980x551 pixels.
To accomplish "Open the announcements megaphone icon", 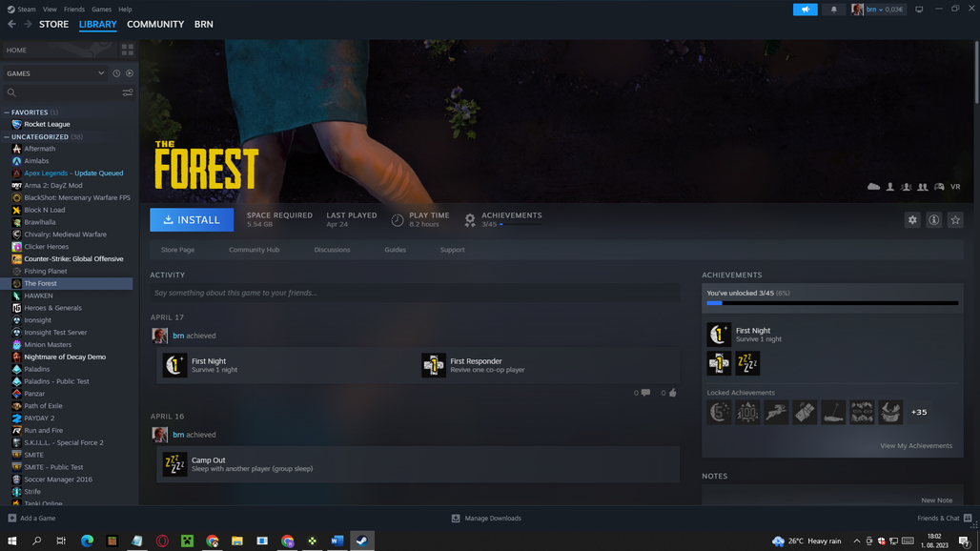I will pos(805,10).
